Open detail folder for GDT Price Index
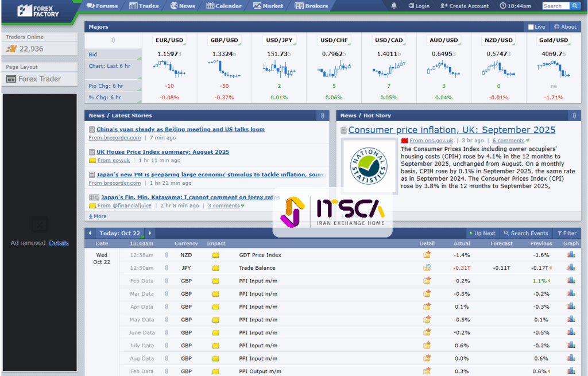Screen dimensions: 588x376 (427, 255)
